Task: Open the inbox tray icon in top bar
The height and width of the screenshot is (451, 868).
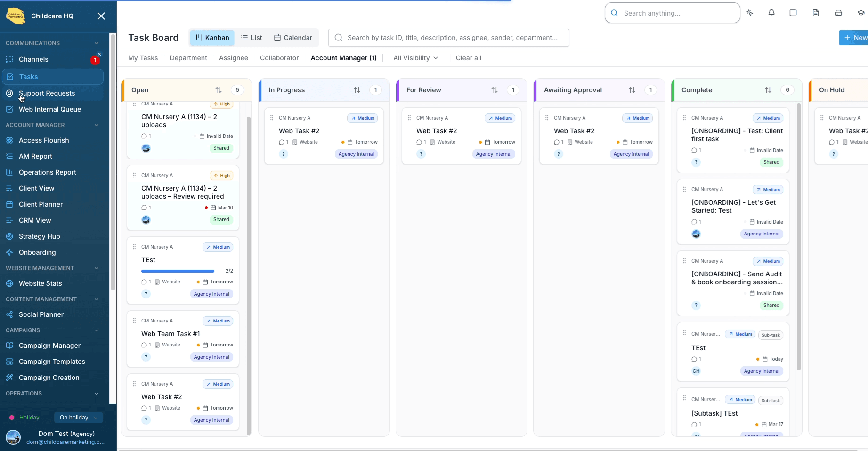Action: (838, 13)
